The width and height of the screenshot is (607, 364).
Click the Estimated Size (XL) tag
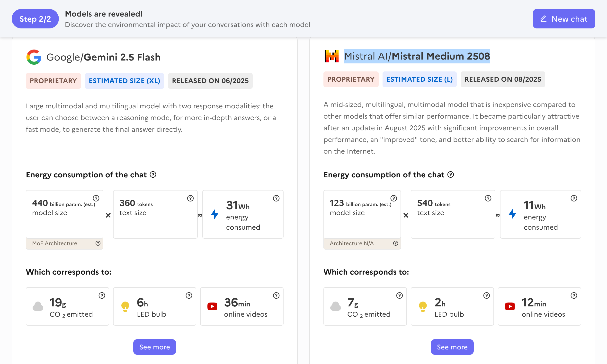click(x=124, y=81)
